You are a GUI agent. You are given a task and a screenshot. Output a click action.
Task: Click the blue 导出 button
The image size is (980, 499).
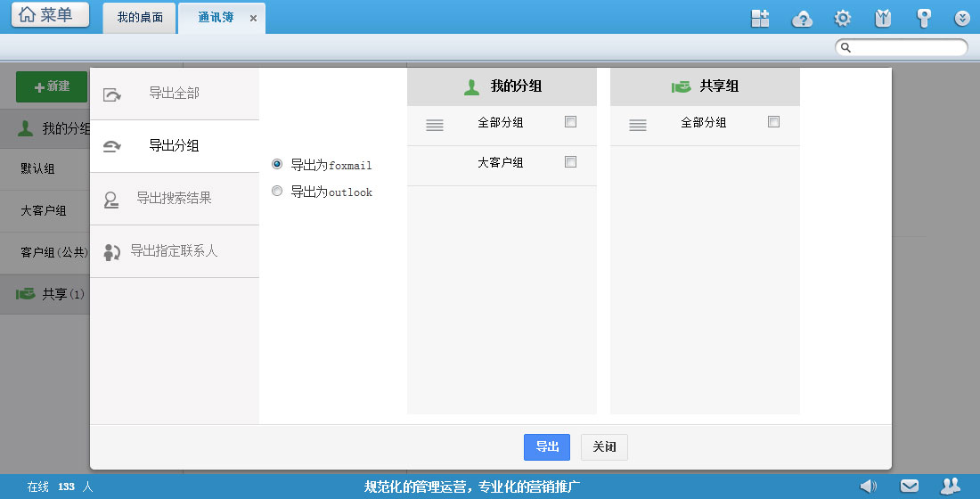click(546, 447)
